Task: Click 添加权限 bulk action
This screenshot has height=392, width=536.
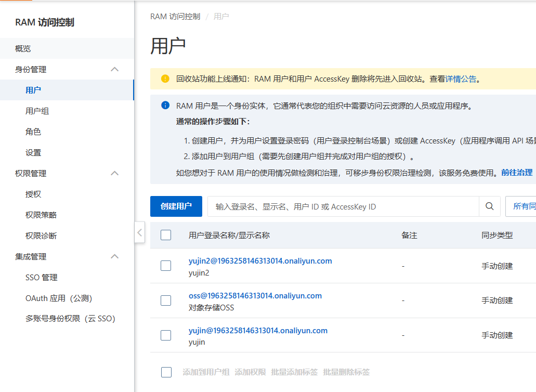Action: click(x=250, y=372)
